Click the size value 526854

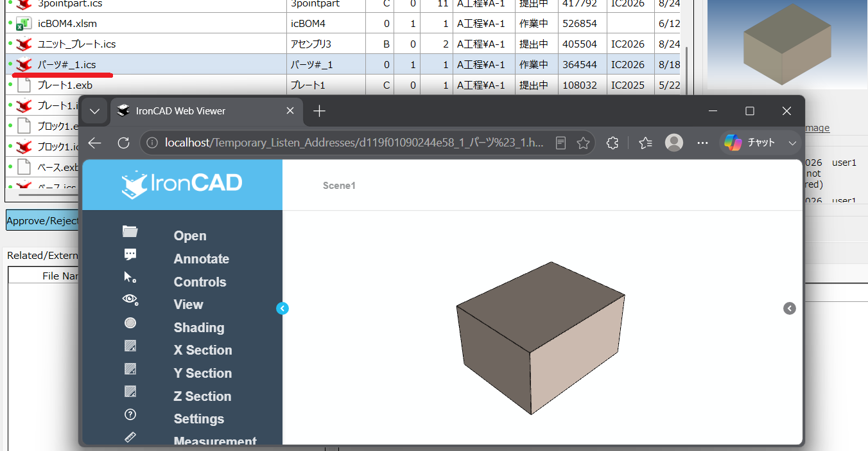click(580, 24)
